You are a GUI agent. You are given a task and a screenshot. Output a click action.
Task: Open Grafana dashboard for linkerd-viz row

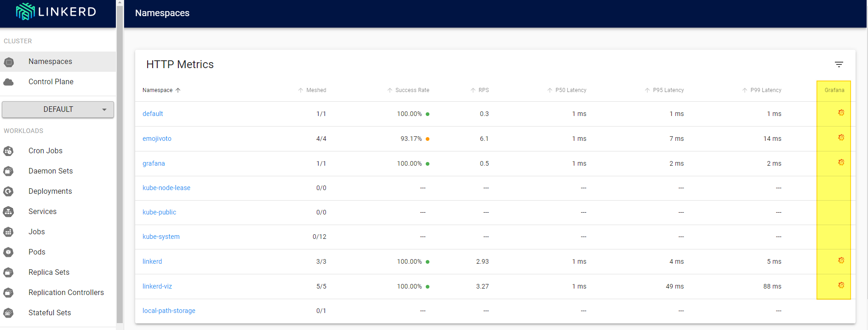[841, 285]
